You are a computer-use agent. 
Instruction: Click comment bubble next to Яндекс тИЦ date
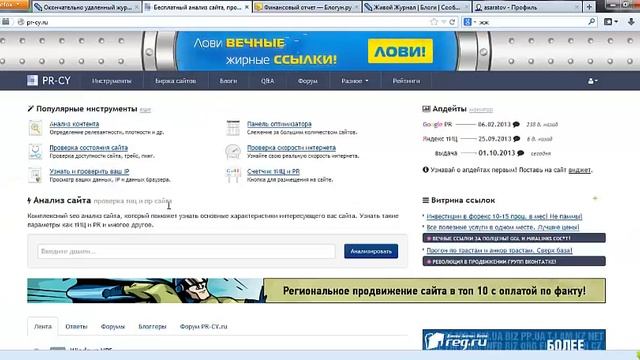pyautogui.click(x=516, y=139)
